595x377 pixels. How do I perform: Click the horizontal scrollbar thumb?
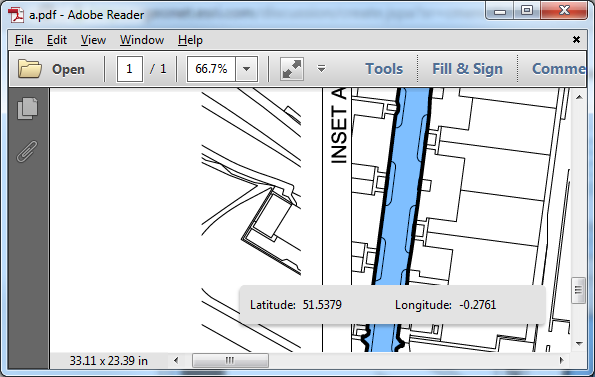(230, 360)
